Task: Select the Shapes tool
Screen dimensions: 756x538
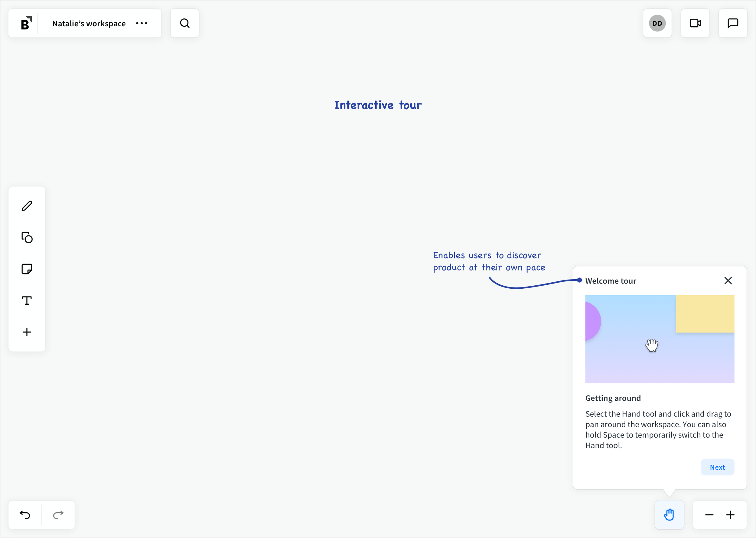Action: 27,238
